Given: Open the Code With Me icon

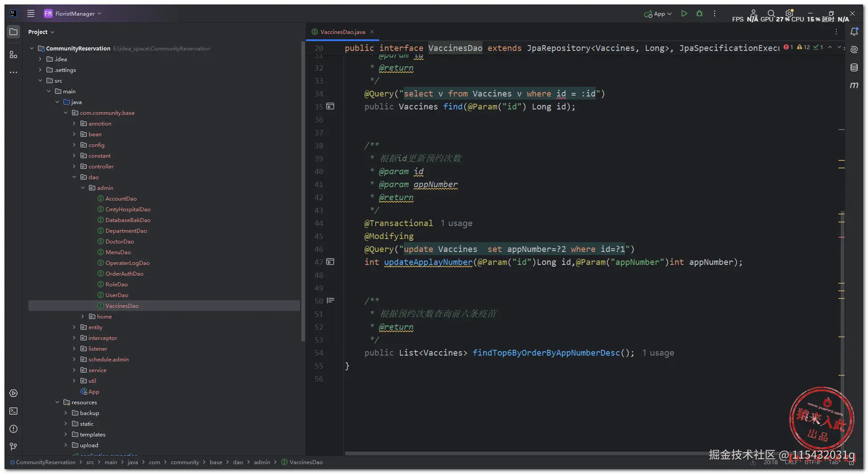Looking at the screenshot, I should [754, 13].
